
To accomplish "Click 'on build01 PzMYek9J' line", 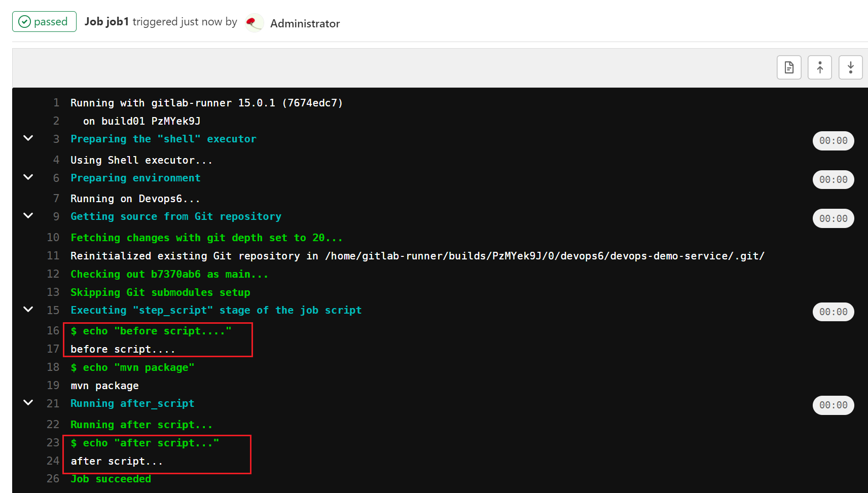I will click(142, 121).
